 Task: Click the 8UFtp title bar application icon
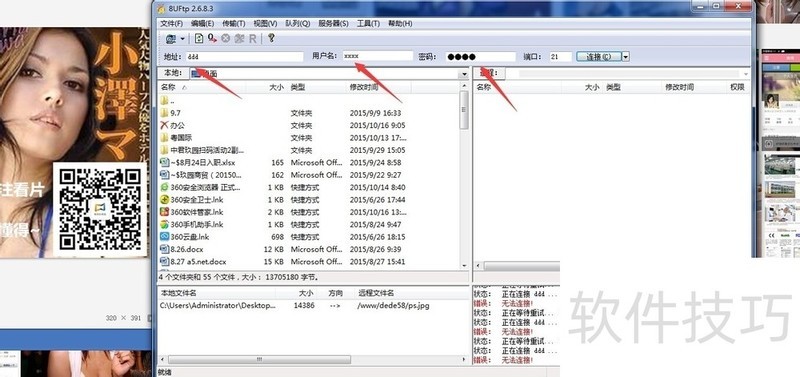(x=162, y=9)
